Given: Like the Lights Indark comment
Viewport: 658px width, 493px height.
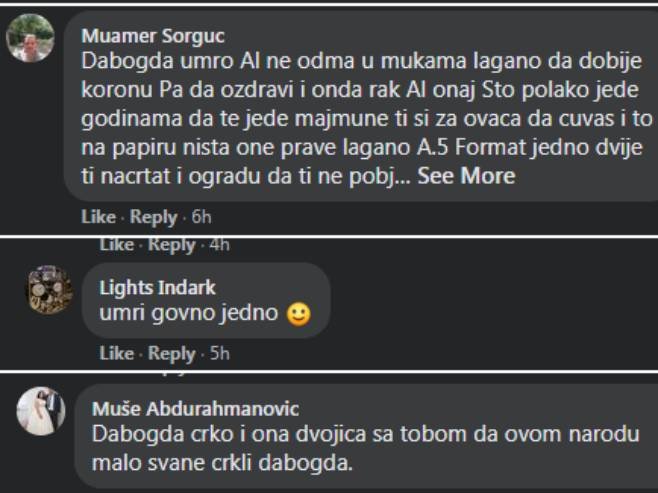Looking at the screenshot, I should [116, 353].
